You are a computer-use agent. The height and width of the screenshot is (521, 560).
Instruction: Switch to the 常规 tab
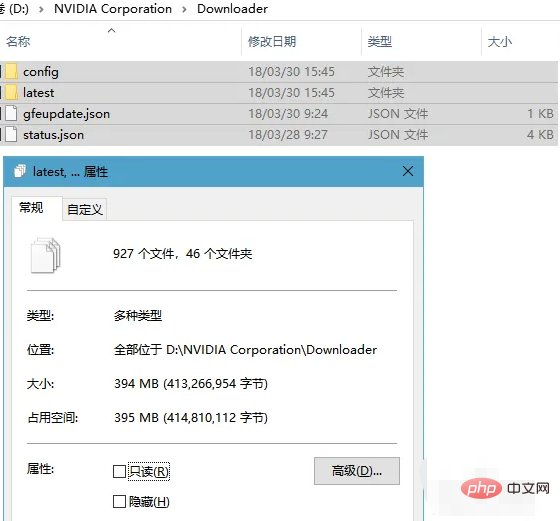point(31,207)
